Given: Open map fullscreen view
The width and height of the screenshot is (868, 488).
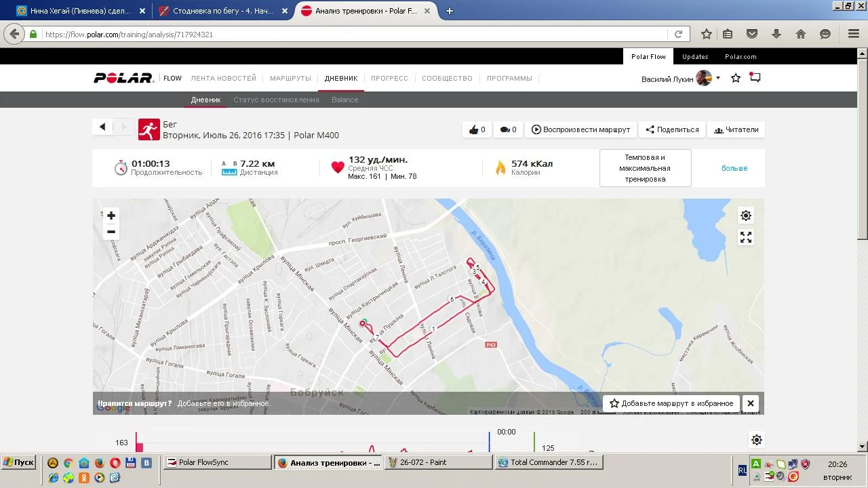Looking at the screenshot, I should coord(746,237).
